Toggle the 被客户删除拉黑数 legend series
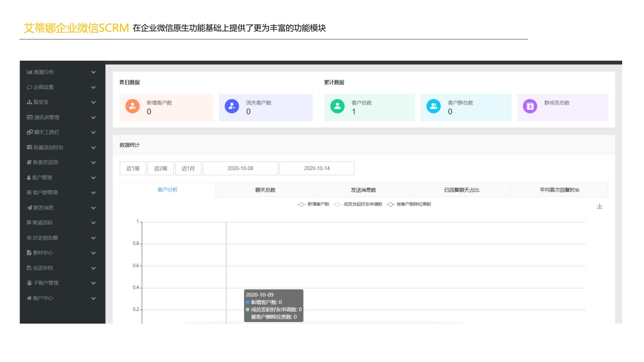The image size is (644, 362). 408,204
